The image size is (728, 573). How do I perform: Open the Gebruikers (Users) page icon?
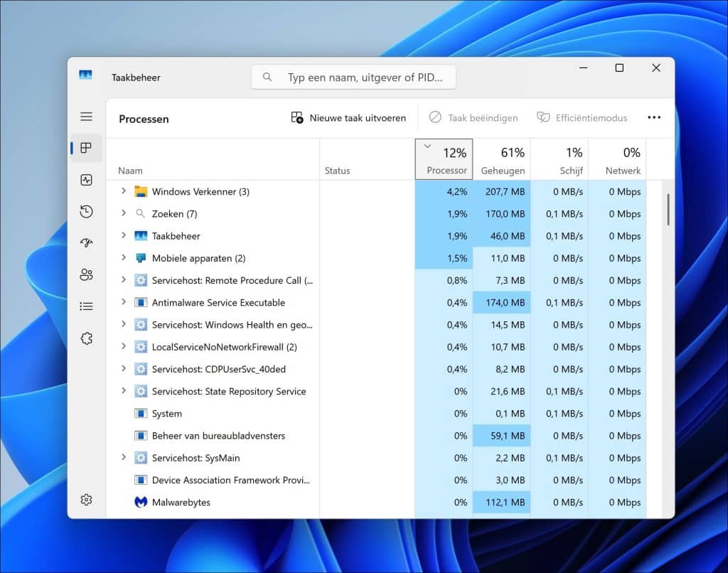click(86, 274)
